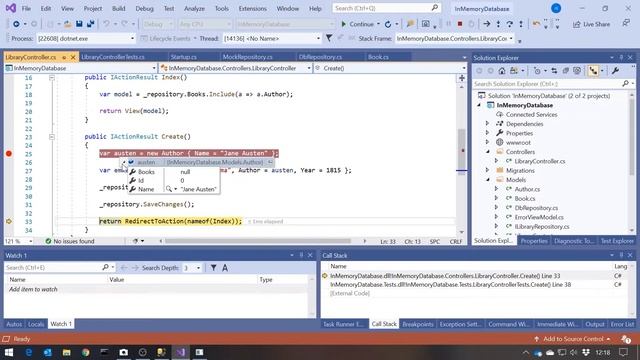Screen dimensions: 640x360
Task: Open the Debug menu
Action: point(144,8)
